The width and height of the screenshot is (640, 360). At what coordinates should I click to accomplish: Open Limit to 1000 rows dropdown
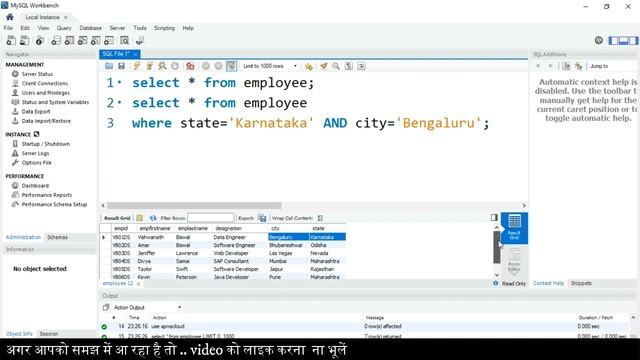click(270, 66)
